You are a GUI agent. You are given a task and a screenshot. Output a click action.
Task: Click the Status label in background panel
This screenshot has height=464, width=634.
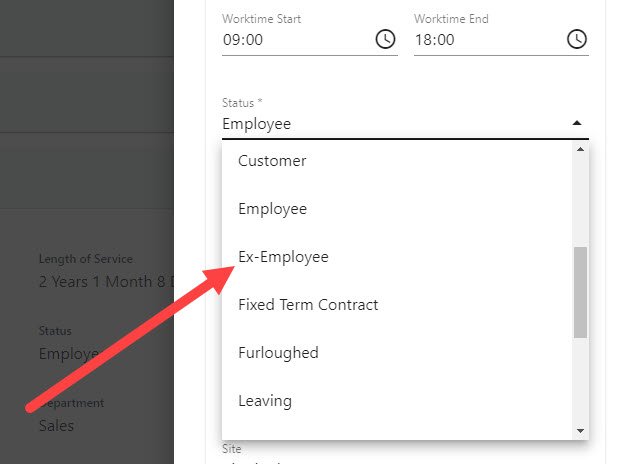pyautogui.click(x=55, y=331)
